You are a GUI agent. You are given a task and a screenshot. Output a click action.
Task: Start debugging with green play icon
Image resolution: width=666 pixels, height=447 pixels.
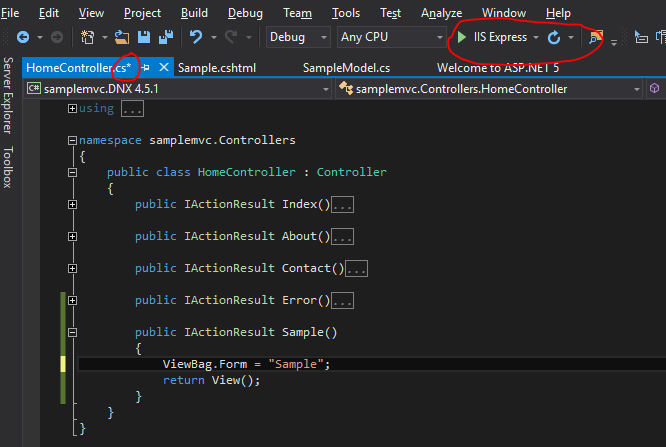(x=461, y=37)
